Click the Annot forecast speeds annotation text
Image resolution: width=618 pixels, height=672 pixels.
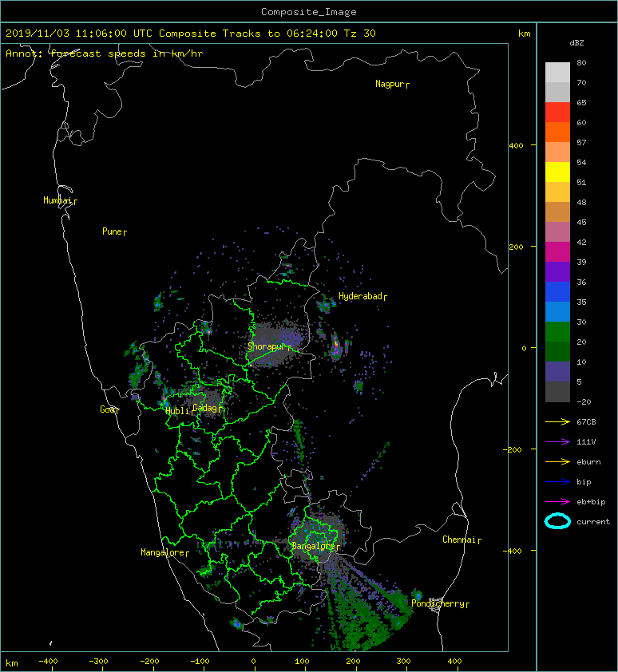[x=105, y=53]
